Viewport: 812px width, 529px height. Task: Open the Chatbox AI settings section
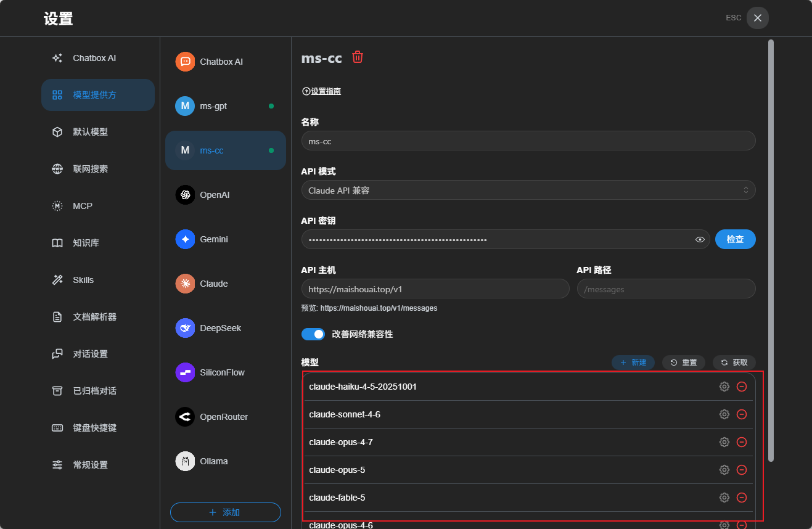(x=97, y=58)
